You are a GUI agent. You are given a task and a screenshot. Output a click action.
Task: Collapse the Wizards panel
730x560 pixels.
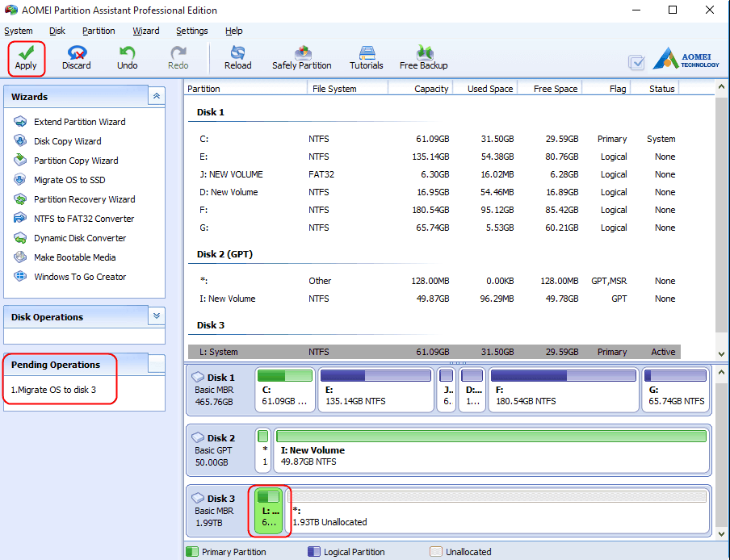click(x=157, y=96)
